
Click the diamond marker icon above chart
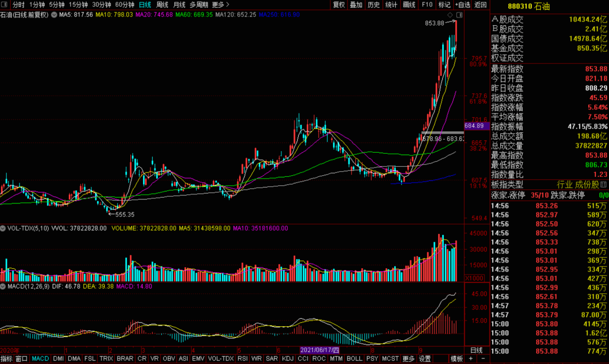(x=450, y=15)
